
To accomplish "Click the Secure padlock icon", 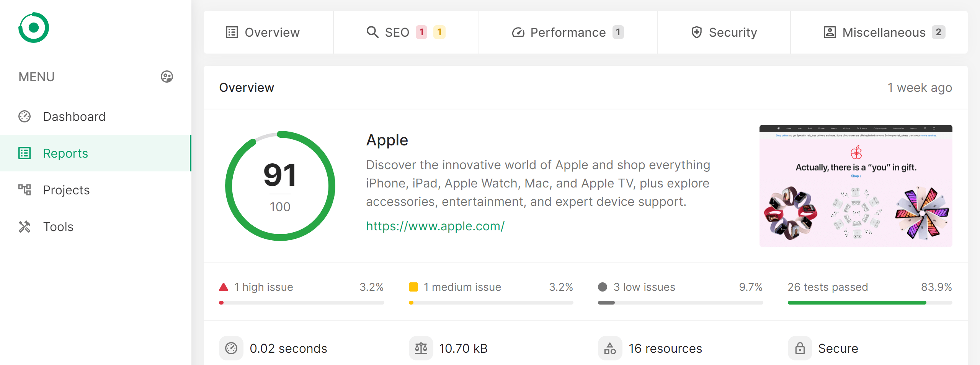I will [x=800, y=348].
